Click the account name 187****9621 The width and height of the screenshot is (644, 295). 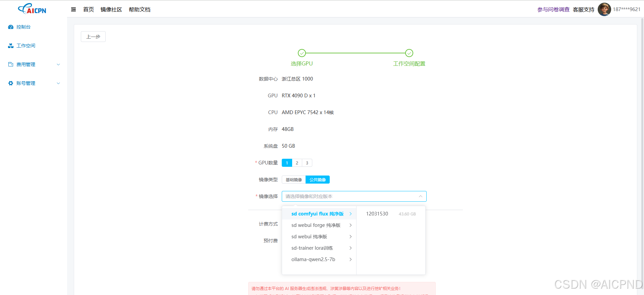[x=627, y=9]
